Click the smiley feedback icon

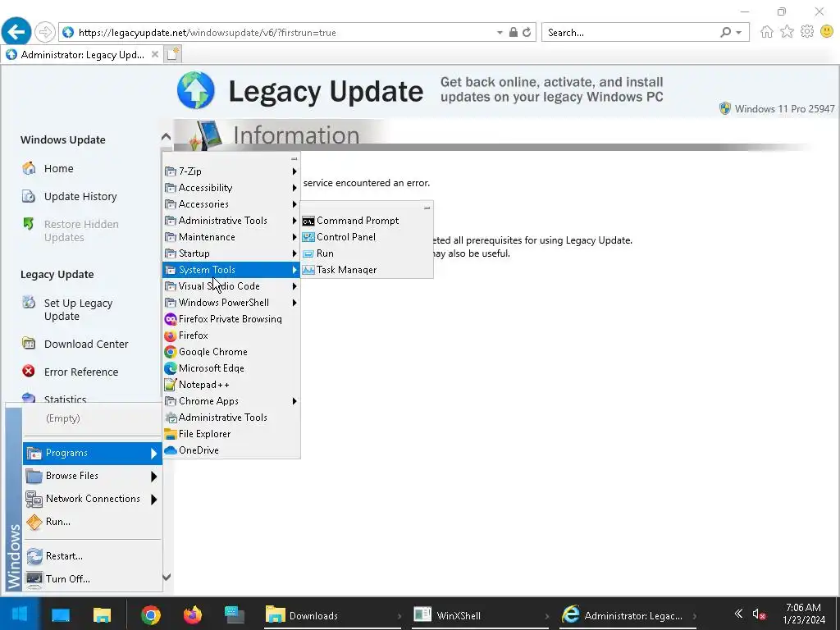827,32
